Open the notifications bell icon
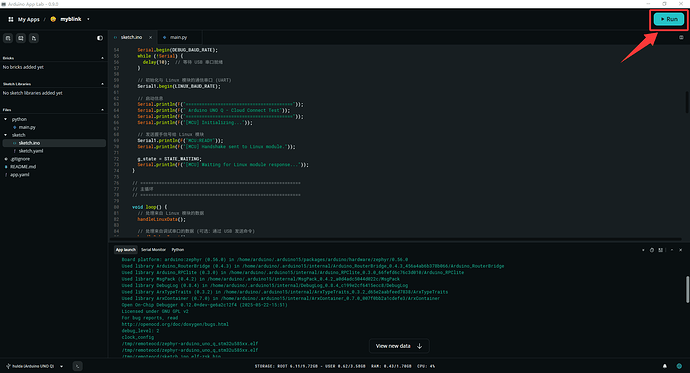This screenshot has width=690, height=373. click(665, 366)
